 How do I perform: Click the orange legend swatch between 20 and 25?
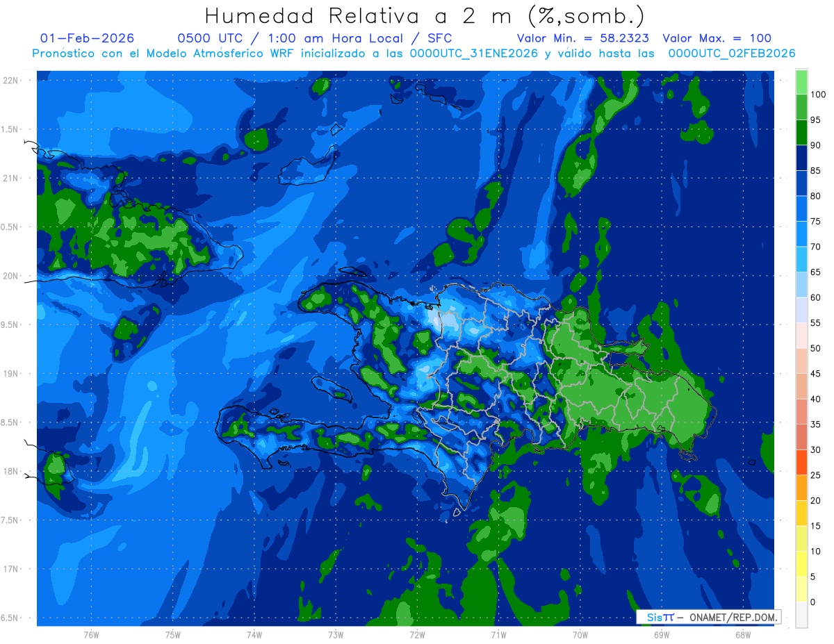point(801,488)
